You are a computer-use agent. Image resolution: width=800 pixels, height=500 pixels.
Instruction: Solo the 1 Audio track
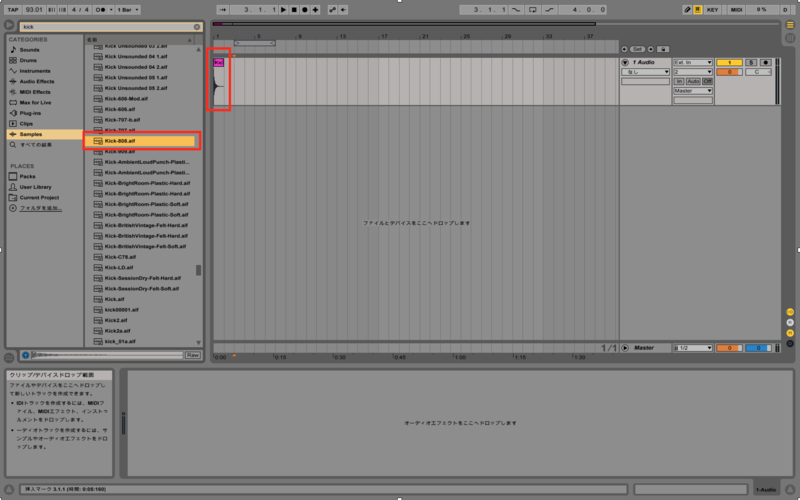click(x=751, y=62)
